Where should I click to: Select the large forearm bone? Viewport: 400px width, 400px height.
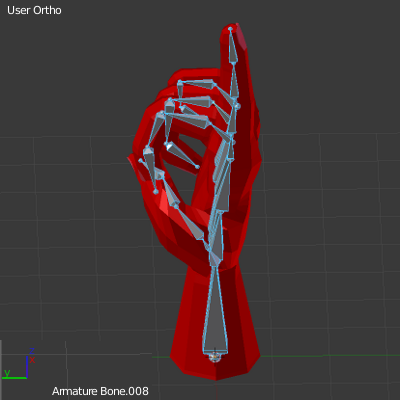click(215, 310)
